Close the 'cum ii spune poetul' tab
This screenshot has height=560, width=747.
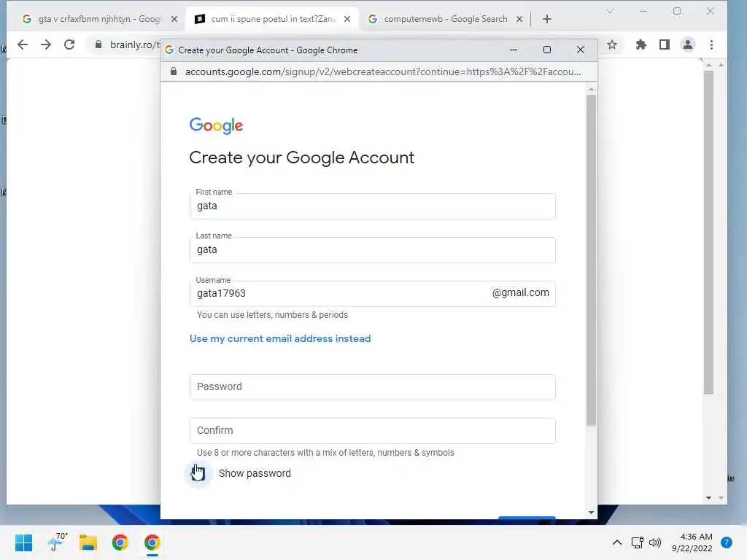[347, 19]
